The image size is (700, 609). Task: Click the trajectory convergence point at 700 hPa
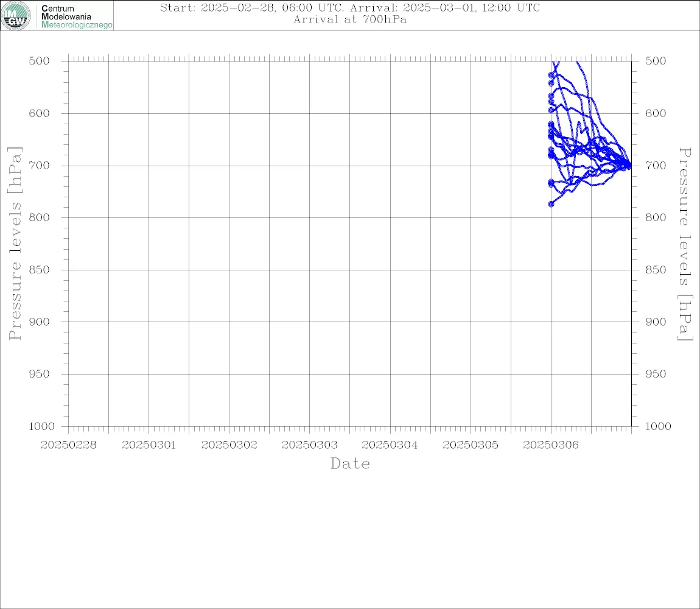click(x=629, y=166)
